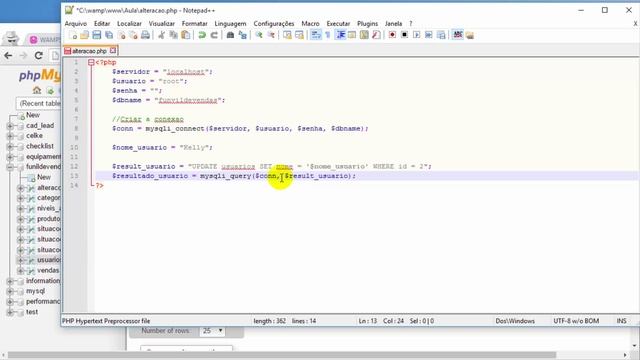The width and height of the screenshot is (640, 360).
Task: Open the Macro menu
Action: coord(310,24)
